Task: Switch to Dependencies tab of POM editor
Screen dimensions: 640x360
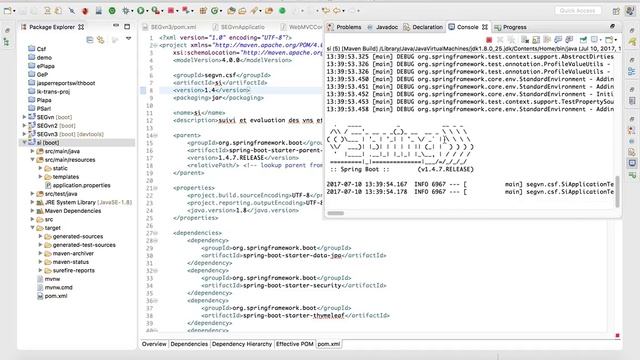Action: 189,344
